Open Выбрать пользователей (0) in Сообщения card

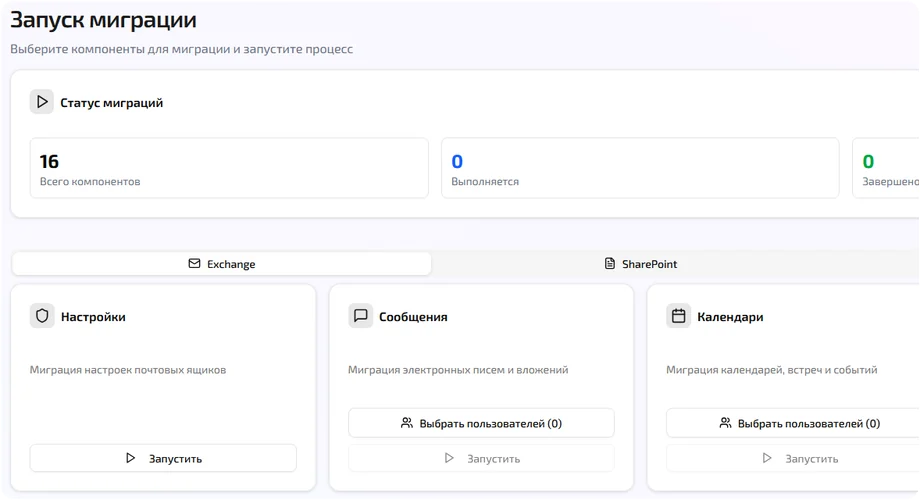[481, 423]
